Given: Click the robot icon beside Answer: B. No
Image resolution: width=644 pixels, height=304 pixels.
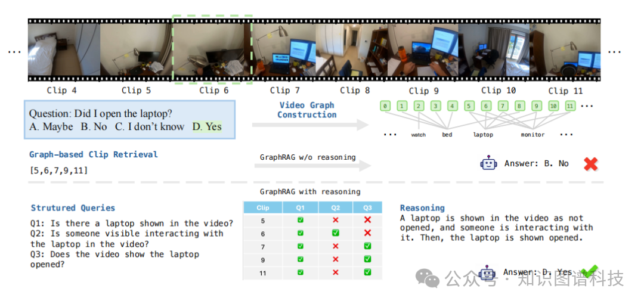Looking at the screenshot, I should [488, 163].
